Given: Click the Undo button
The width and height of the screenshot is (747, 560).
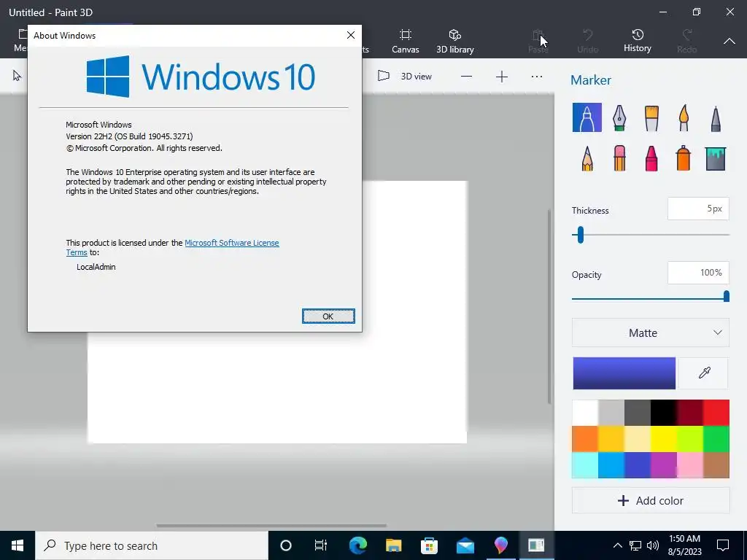Looking at the screenshot, I should point(587,41).
